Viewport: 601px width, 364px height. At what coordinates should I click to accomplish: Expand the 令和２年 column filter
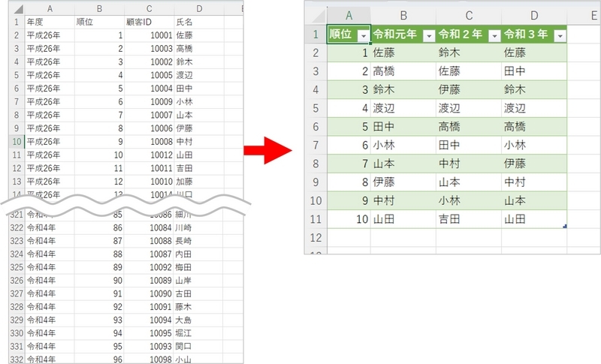pyautogui.click(x=494, y=35)
